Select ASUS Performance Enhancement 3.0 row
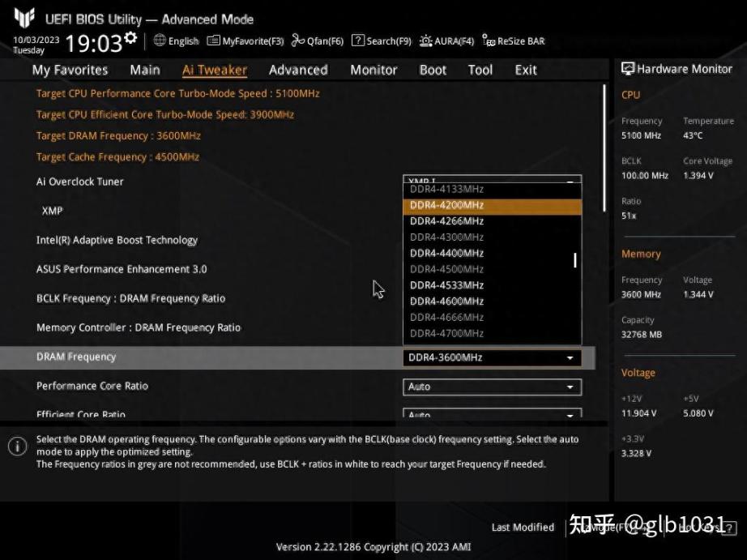Screen dimensions: 747x560 pos(298,269)
